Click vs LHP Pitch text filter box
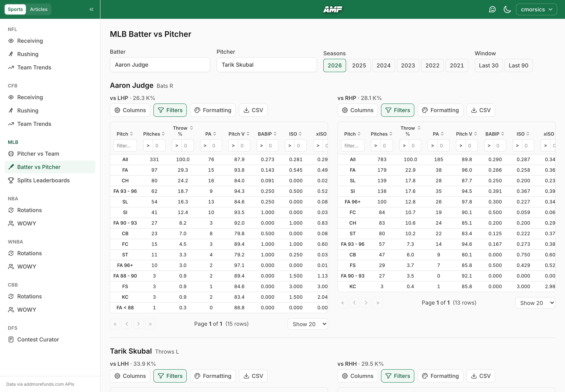This screenshot has height=392, width=565. coord(125,146)
